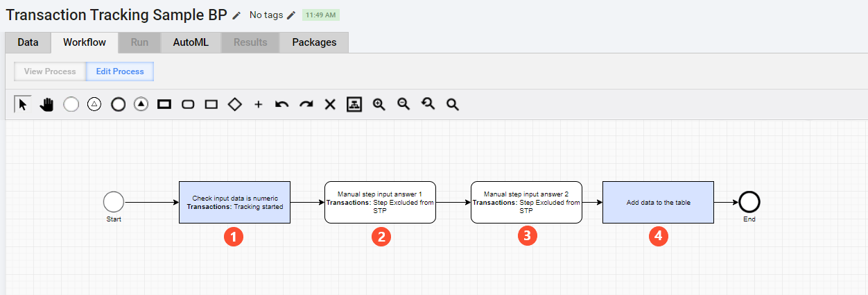This screenshot has height=295, width=868.
Task: Open the Packages tab
Action: [314, 42]
